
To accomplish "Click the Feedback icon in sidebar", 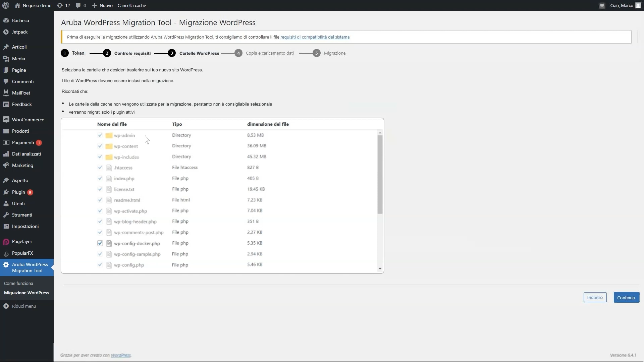I will [x=6, y=104].
